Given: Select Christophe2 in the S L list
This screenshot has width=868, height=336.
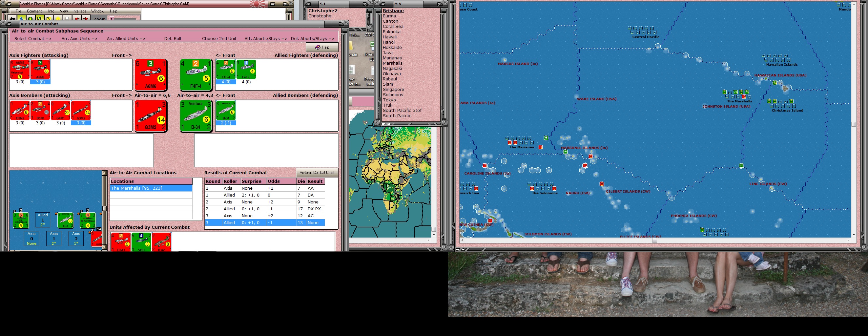Looking at the screenshot, I should (323, 11).
